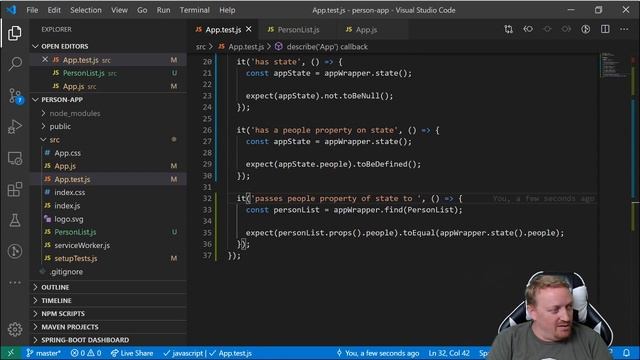
Task: Click the remote window indicator in status bar
Action: [11, 353]
